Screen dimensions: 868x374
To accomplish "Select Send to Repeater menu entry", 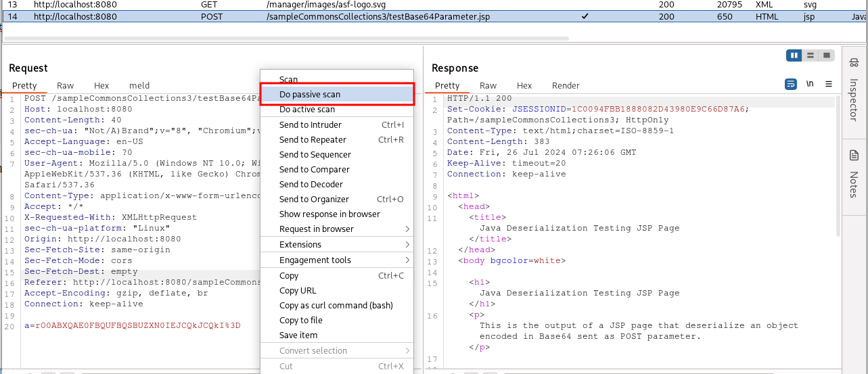I will coord(313,140).
